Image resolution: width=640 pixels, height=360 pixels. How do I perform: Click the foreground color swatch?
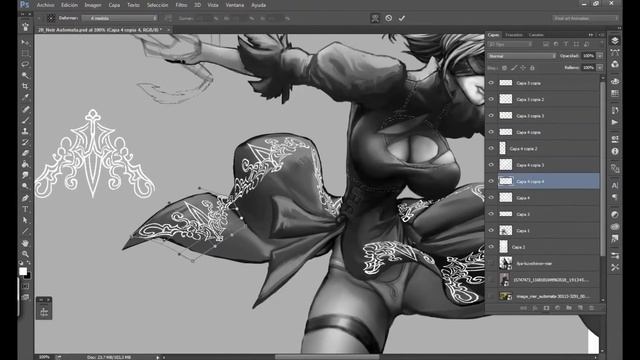(23, 271)
